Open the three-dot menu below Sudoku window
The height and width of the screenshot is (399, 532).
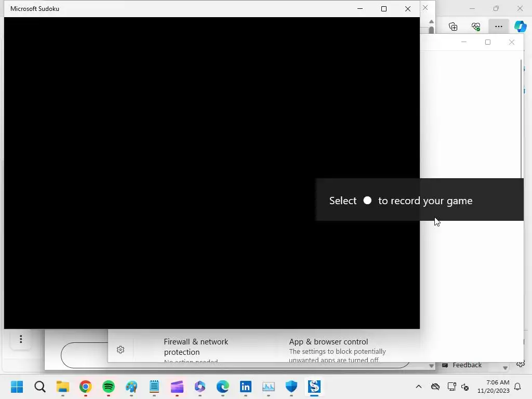[x=21, y=339]
